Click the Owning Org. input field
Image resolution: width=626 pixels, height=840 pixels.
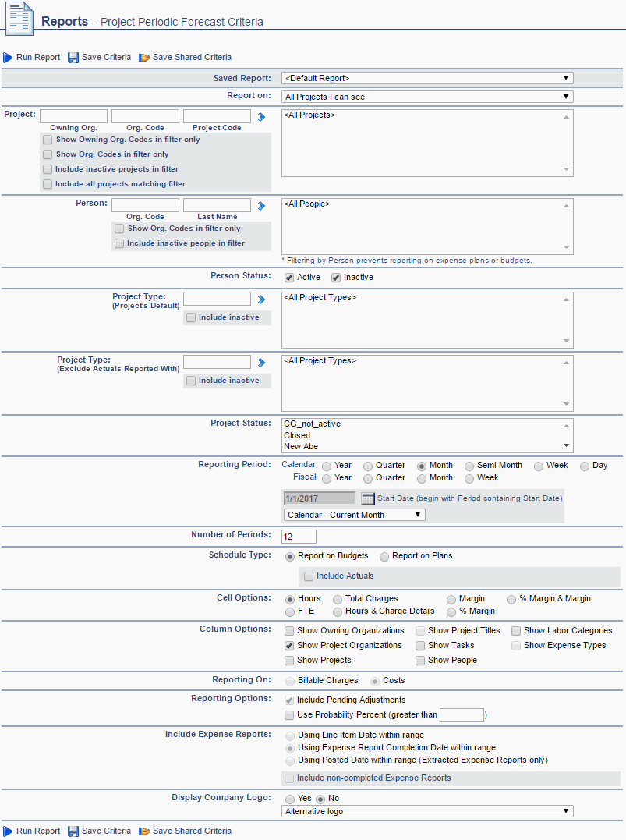click(x=73, y=116)
